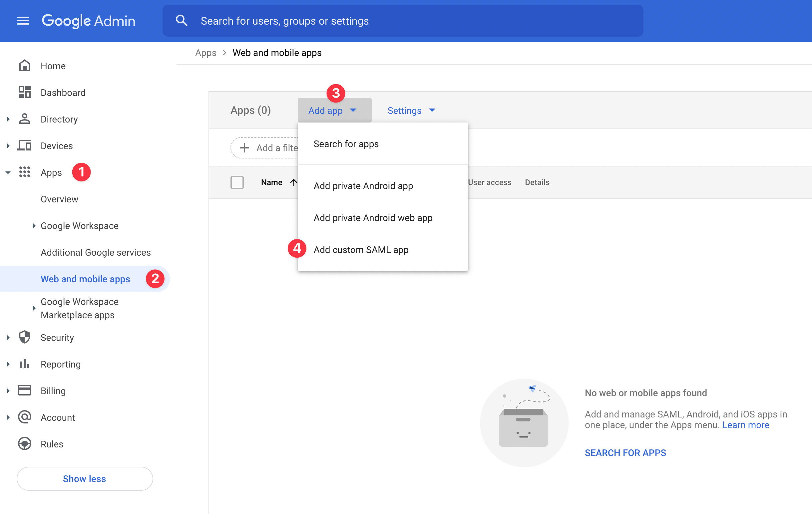Click the Apps (0) heading
The image size is (812, 514).
click(250, 110)
